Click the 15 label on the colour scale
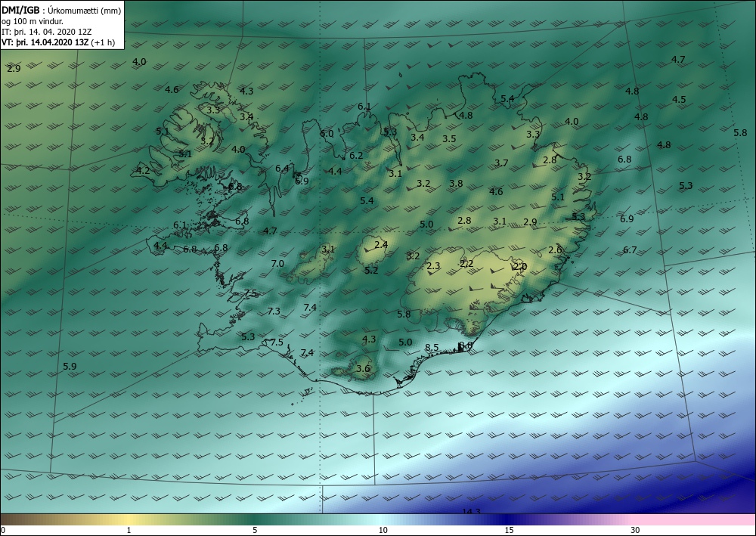Image resolution: width=756 pixels, height=536 pixels. 509,530
